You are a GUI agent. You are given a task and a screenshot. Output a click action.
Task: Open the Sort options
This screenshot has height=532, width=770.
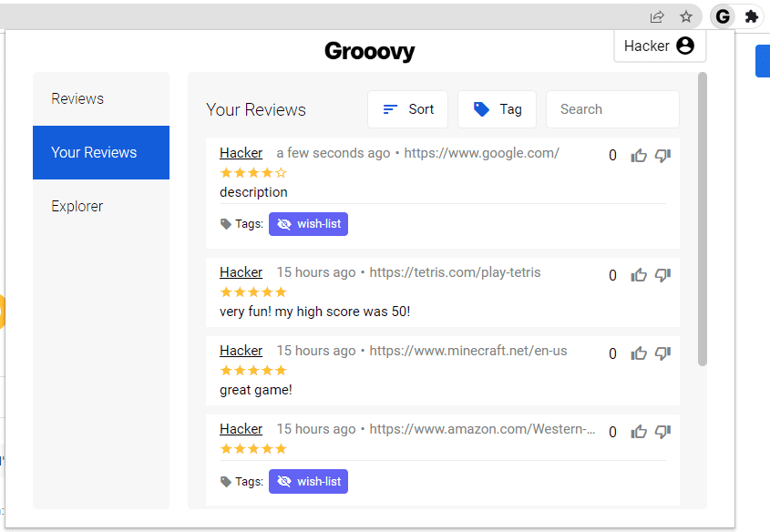407,109
